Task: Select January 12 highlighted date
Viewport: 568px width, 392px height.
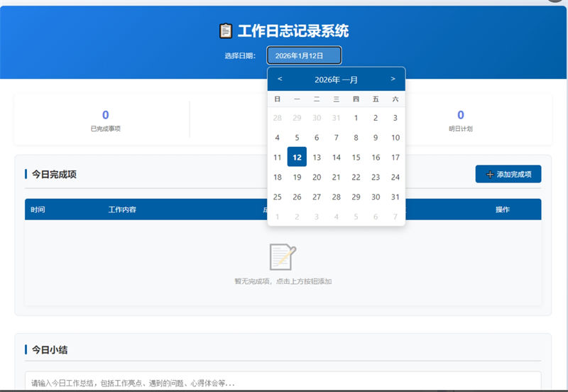Action: [297, 157]
